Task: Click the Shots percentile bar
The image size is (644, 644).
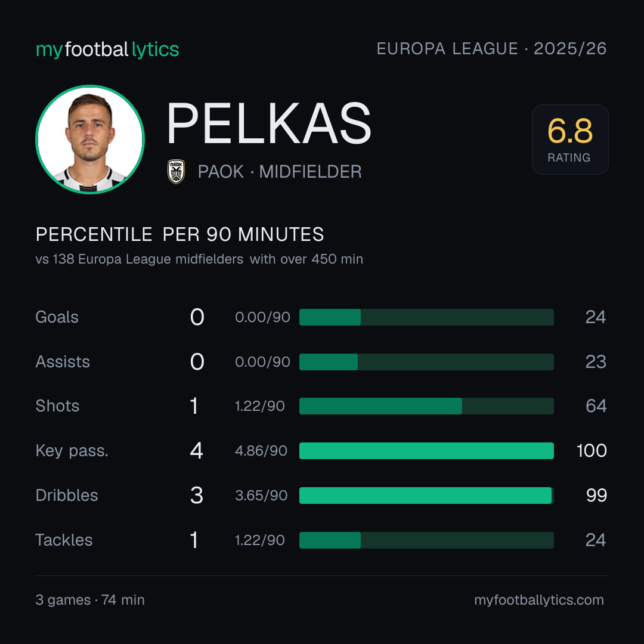Action: (x=426, y=406)
